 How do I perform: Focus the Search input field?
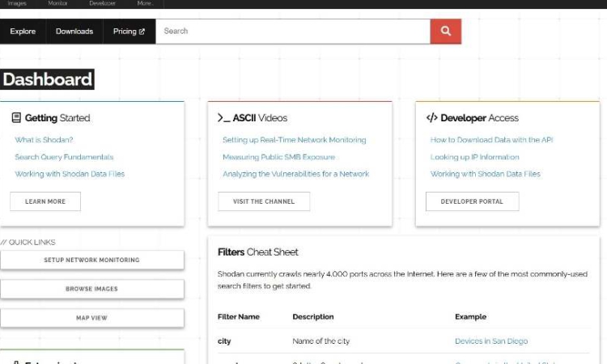pos(291,32)
